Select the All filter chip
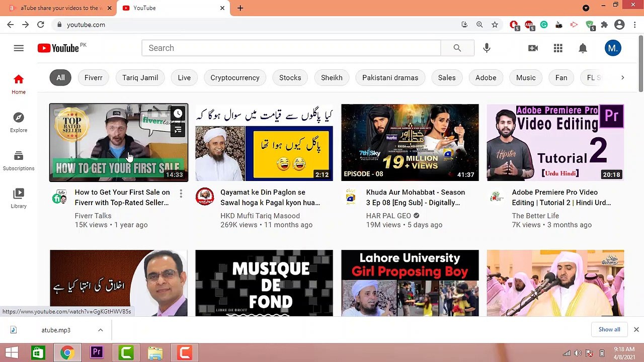 [x=60, y=77]
